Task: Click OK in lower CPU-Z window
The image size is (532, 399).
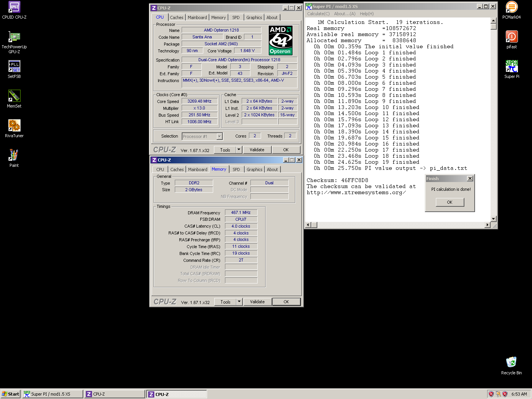Action: 286,302
